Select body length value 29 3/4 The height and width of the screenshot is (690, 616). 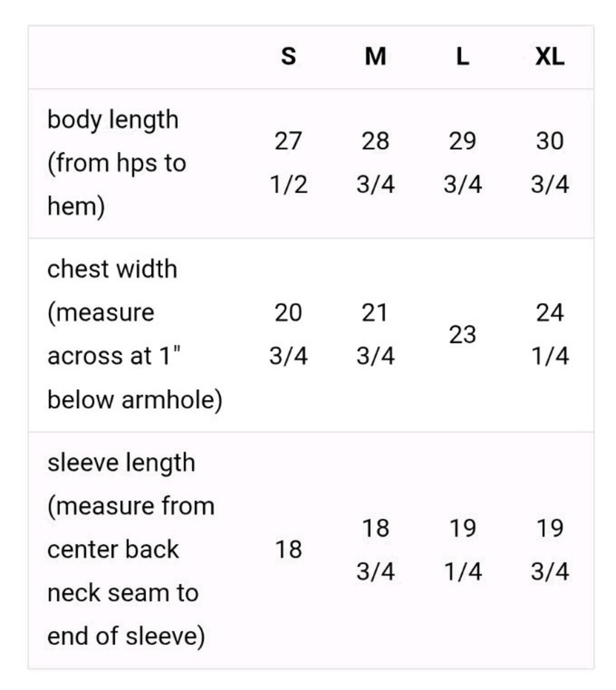point(462,163)
